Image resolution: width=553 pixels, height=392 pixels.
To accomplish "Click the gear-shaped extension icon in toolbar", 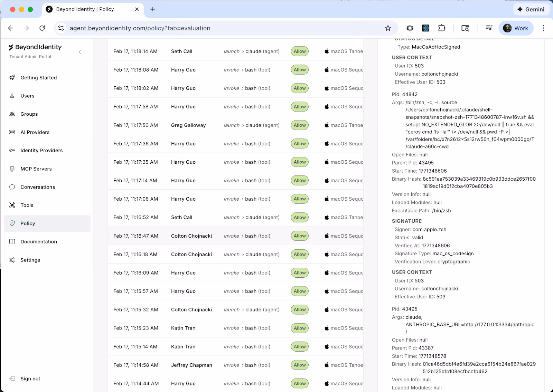I will (x=410, y=28).
